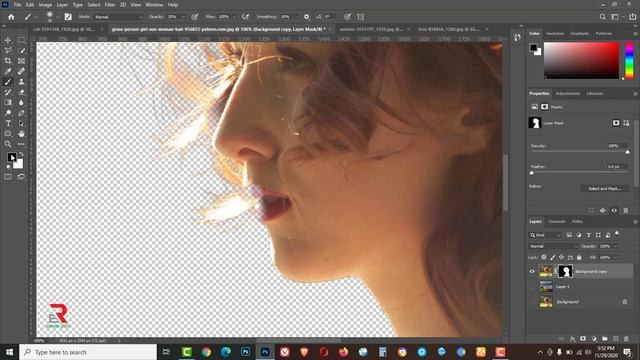Screen dimensions: 640x360
Task: Open layer Opacity dropdown arrow
Action: coord(616,246)
